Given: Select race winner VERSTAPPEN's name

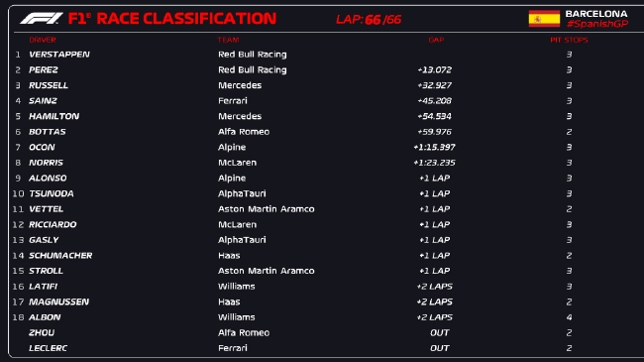Looking at the screenshot, I should 59,55.
